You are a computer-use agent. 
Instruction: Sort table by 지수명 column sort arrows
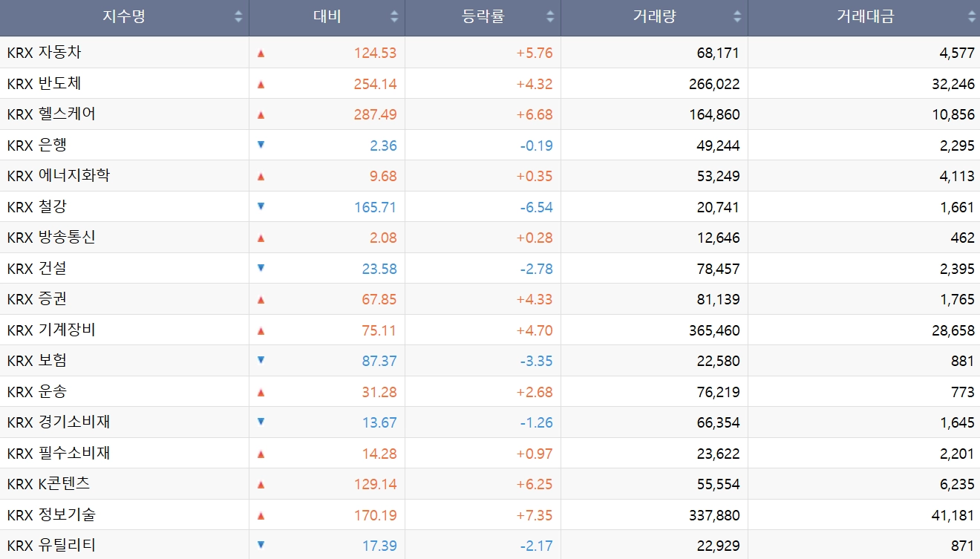point(238,17)
